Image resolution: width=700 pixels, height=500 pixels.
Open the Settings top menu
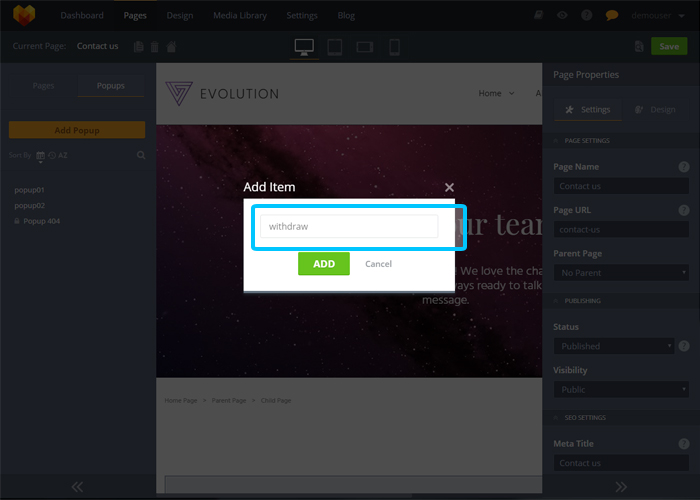[x=302, y=16]
